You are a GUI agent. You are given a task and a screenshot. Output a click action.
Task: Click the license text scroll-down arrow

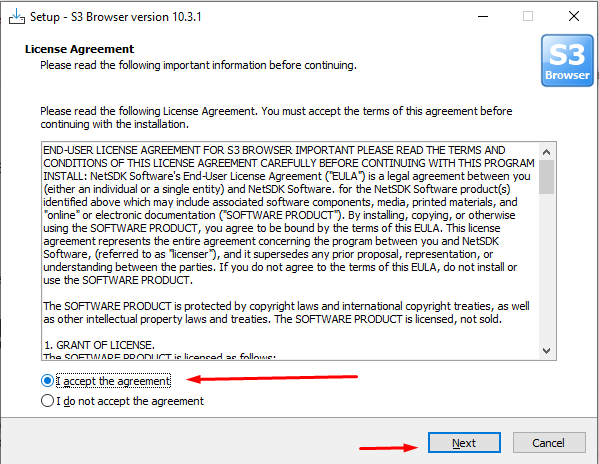point(546,351)
